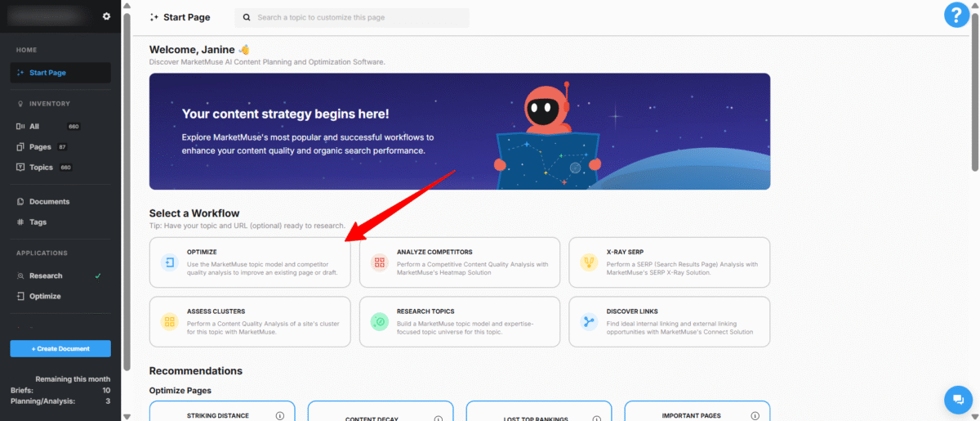Click the 'Optimize Pages' subheading
This screenshot has width=980, height=421.
pyautogui.click(x=180, y=391)
